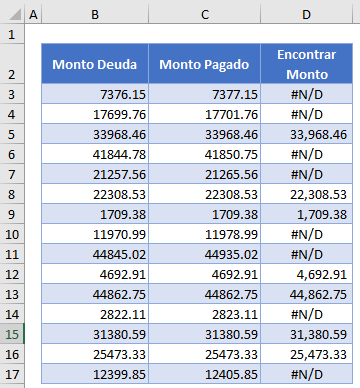Click the Encontrar Monto header cell
Viewport: 360px width, 388px height.
tap(306, 64)
